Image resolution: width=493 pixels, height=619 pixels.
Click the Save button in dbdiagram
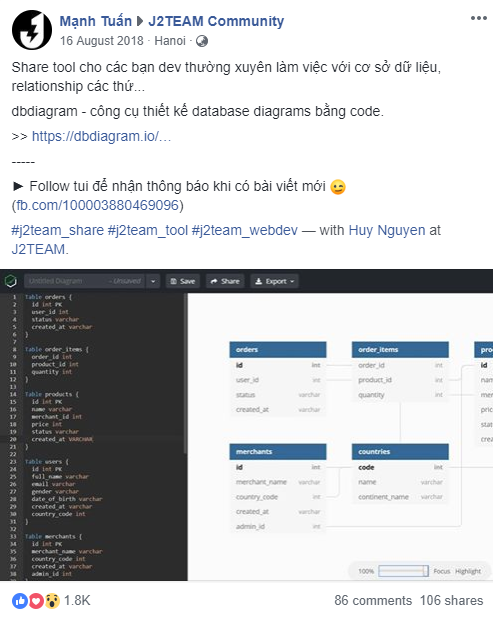(183, 281)
